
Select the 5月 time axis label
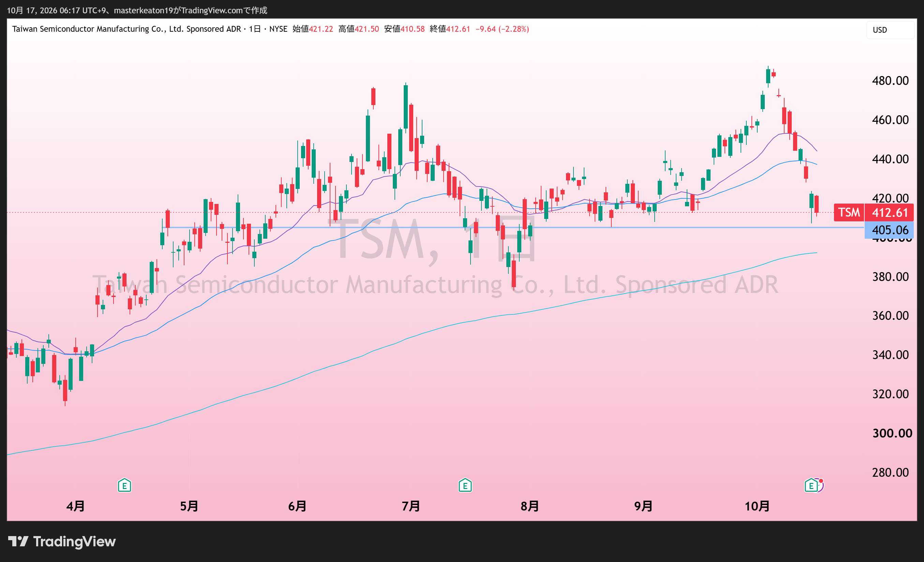(189, 506)
